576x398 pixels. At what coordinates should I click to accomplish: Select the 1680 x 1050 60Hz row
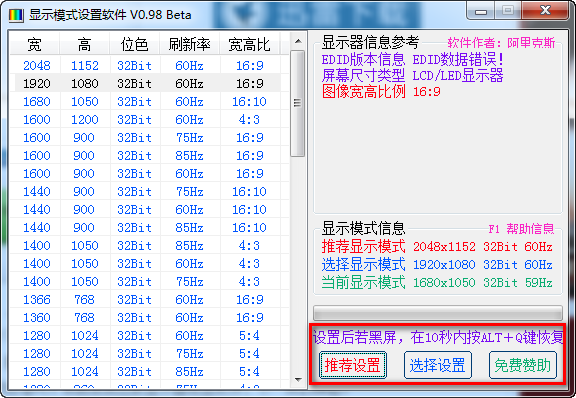(x=145, y=101)
